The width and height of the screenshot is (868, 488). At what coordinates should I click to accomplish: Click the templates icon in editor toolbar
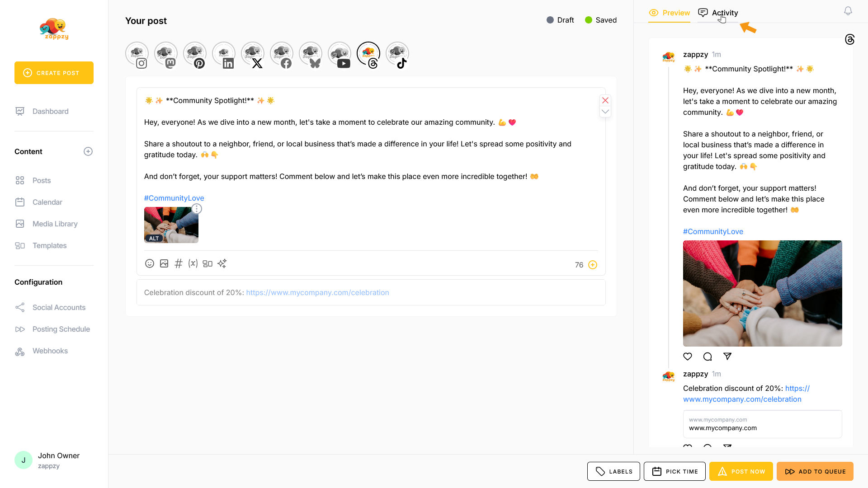pyautogui.click(x=208, y=263)
